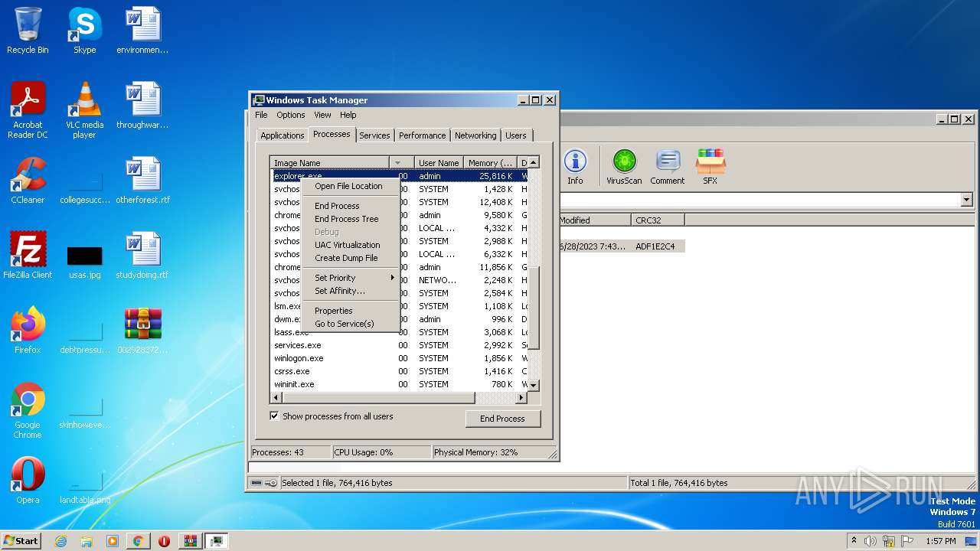This screenshot has height=551, width=980.
Task: Launch FileZilla Client from desktop
Action: point(28,256)
